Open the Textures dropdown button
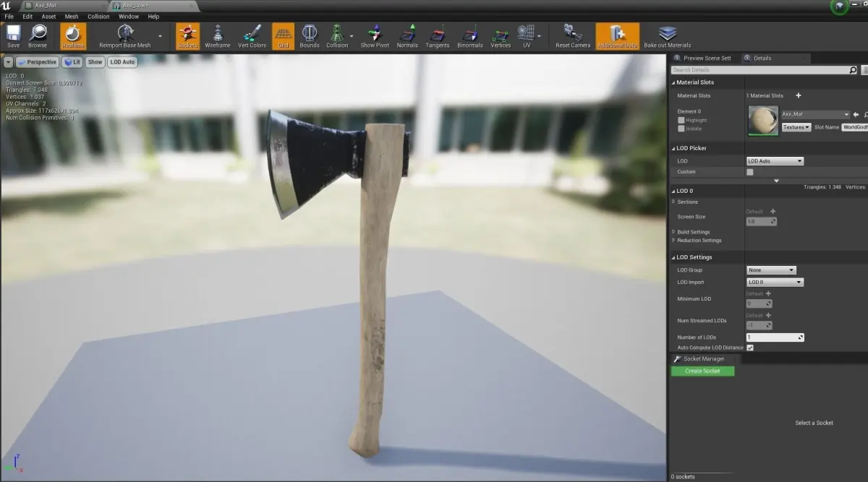 pyautogui.click(x=796, y=127)
